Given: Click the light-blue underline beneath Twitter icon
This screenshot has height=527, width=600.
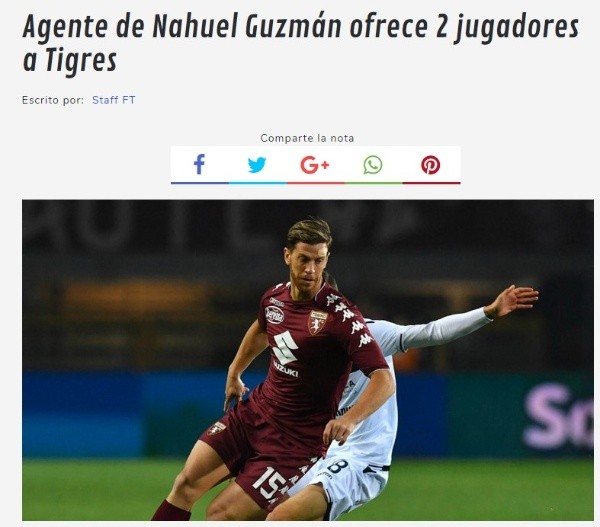Looking at the screenshot, I should pos(258,183).
